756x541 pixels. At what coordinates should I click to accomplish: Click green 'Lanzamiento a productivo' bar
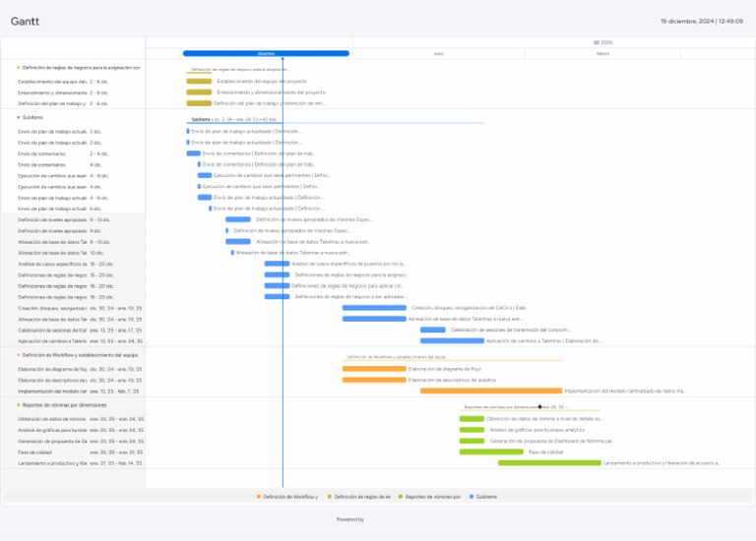(x=549, y=463)
